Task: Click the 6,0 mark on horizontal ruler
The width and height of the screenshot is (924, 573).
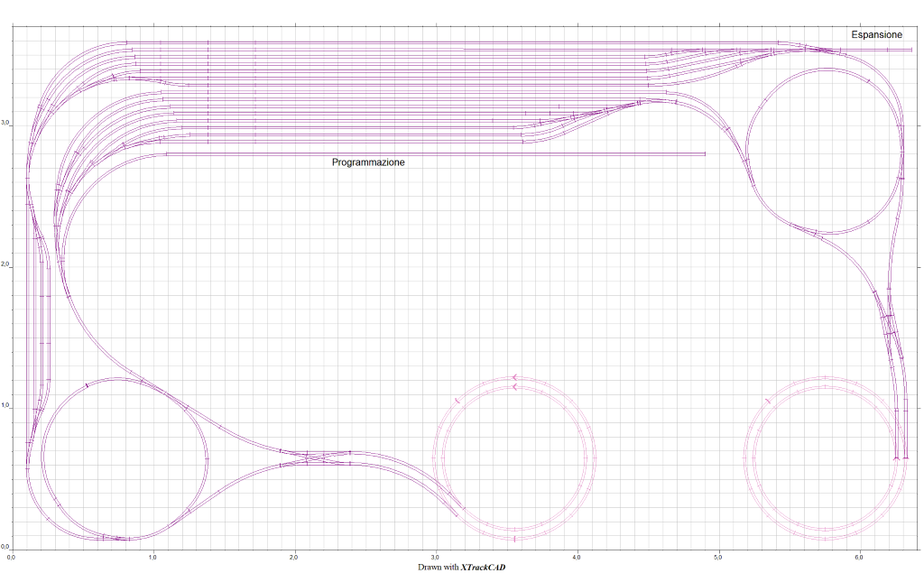Action: (859, 558)
